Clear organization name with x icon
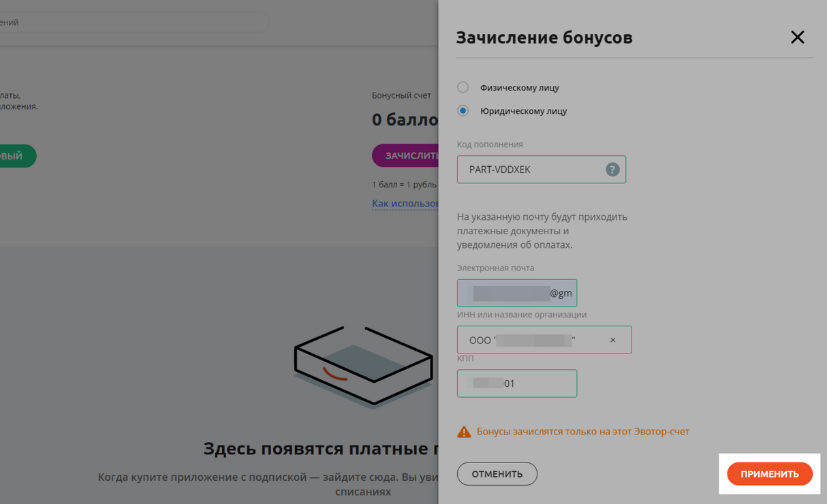The image size is (827, 504). point(612,340)
